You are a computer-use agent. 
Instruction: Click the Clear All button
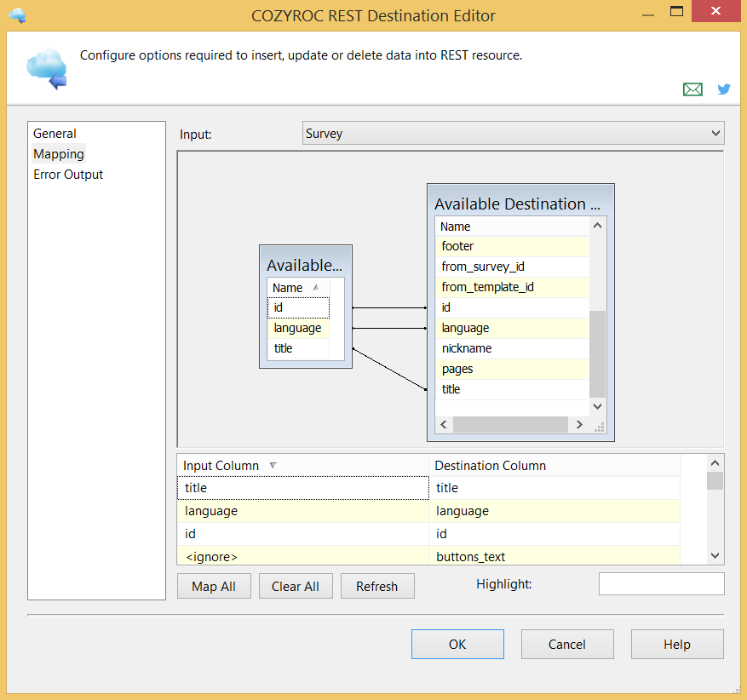tap(296, 586)
